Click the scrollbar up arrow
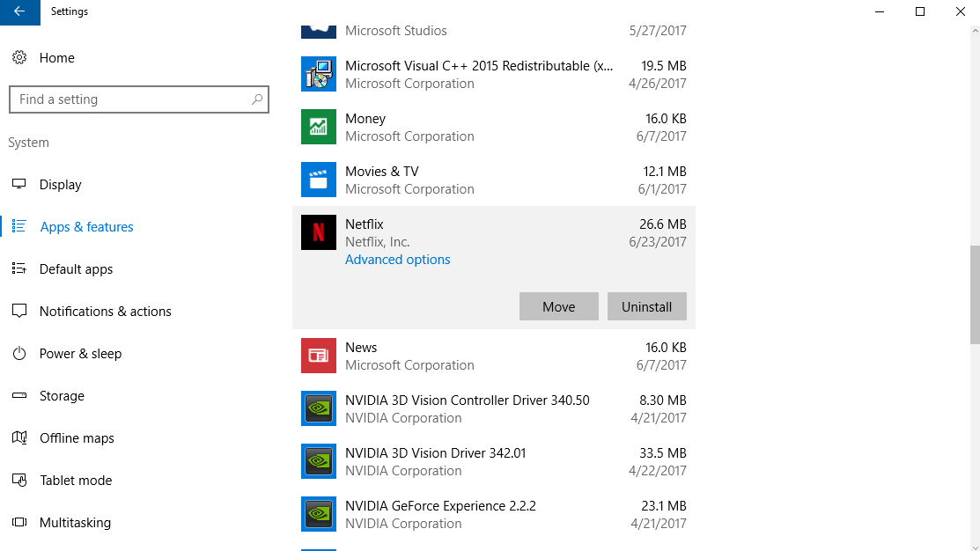Viewport: 980px width, 551px height. [975, 29]
